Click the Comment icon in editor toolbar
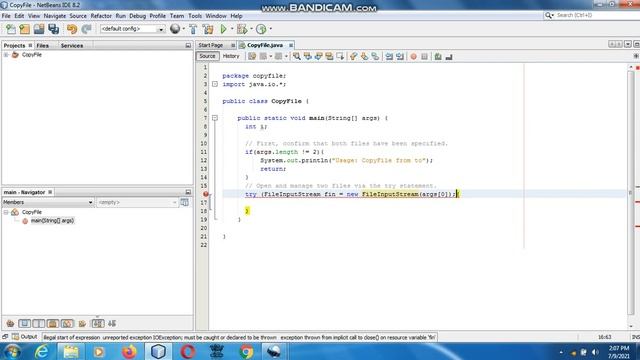The width and height of the screenshot is (640, 360). click(438, 56)
